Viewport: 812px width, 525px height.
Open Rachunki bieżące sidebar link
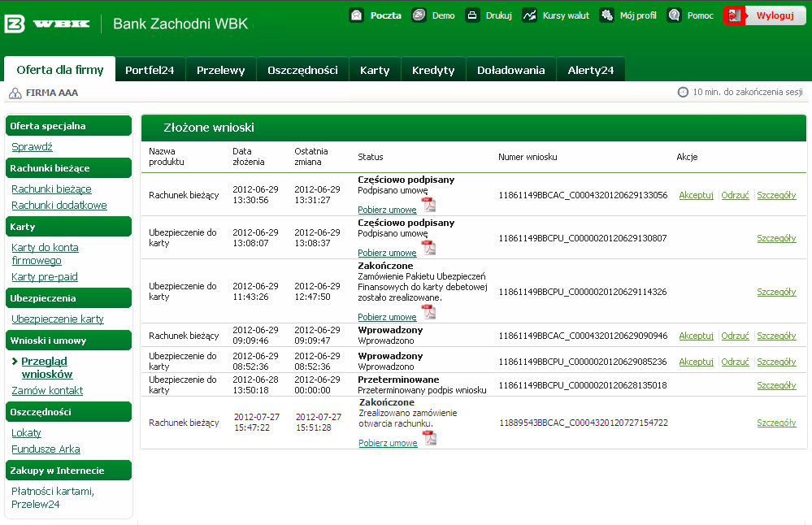pyautogui.click(x=51, y=189)
